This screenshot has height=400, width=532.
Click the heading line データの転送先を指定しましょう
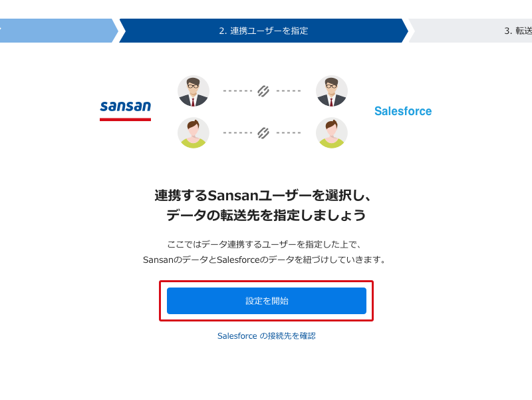coord(266,215)
